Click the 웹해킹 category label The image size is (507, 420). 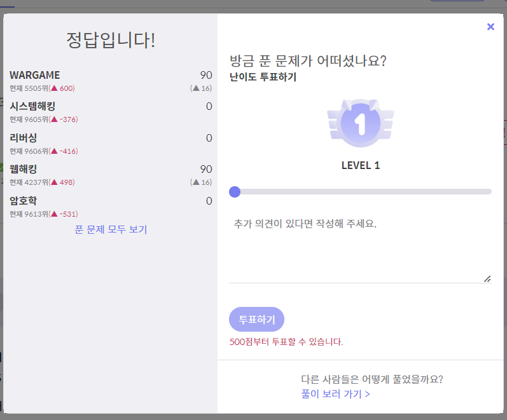23,169
